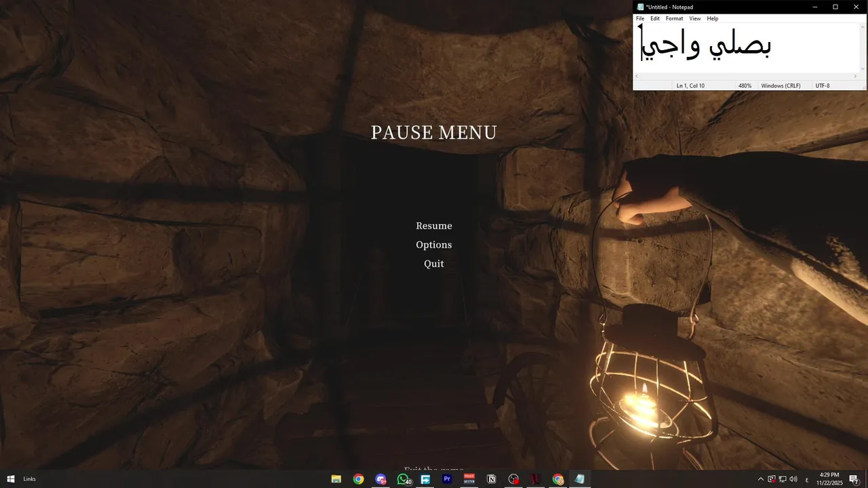The height and width of the screenshot is (488, 868).
Task: Open the volume tray icon
Action: pos(793,479)
